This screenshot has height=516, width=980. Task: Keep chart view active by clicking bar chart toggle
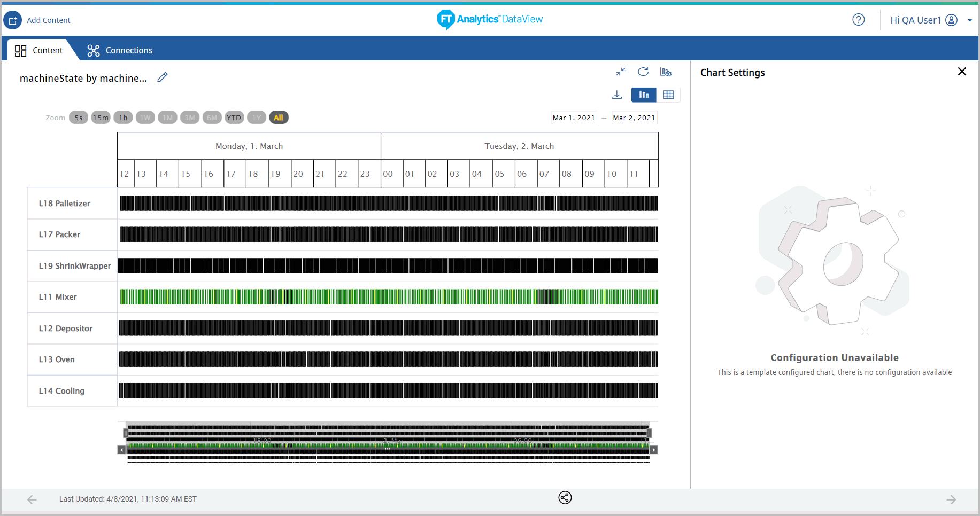click(644, 95)
